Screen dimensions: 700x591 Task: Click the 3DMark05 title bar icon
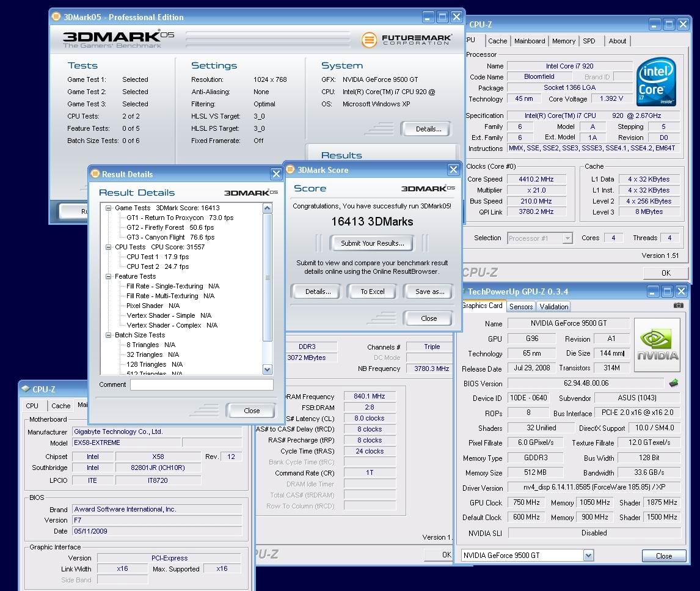[56, 17]
